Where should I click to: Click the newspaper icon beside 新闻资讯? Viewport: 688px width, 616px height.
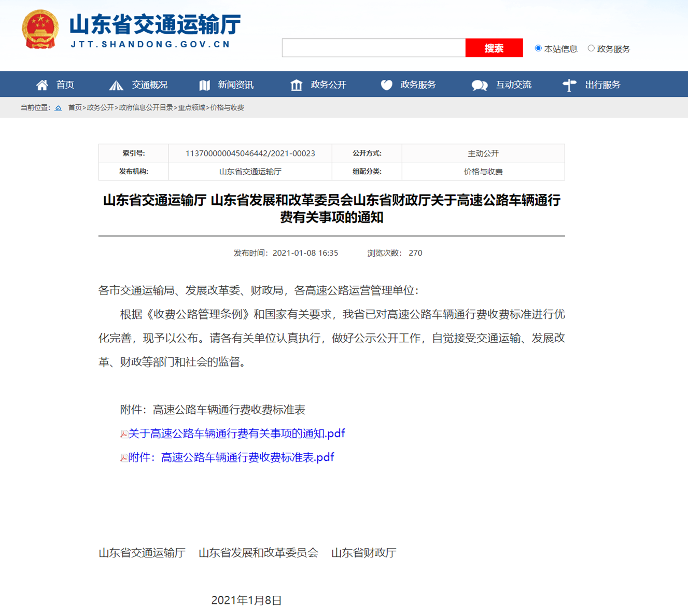tap(205, 85)
